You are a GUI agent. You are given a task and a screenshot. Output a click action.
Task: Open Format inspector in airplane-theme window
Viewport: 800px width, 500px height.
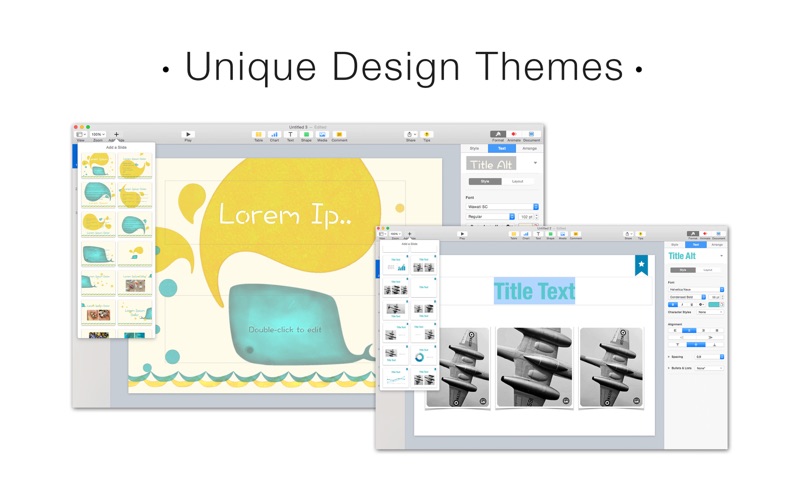coord(693,233)
